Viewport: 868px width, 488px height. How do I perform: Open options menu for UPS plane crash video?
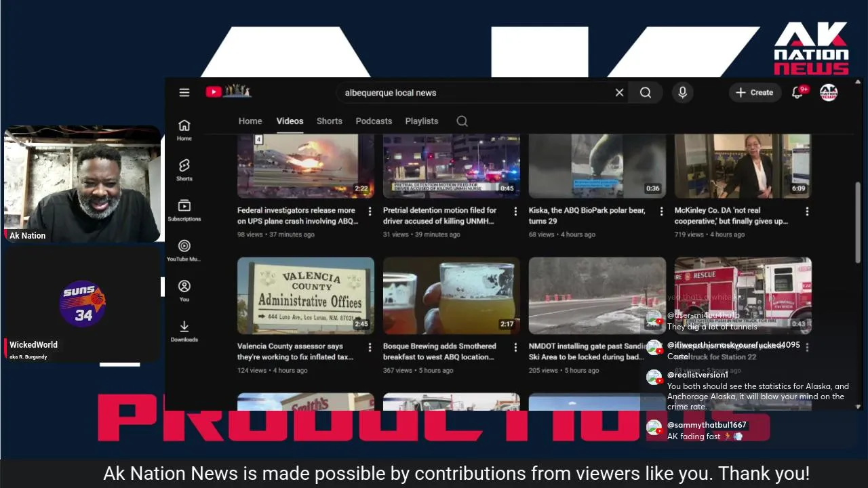point(370,211)
